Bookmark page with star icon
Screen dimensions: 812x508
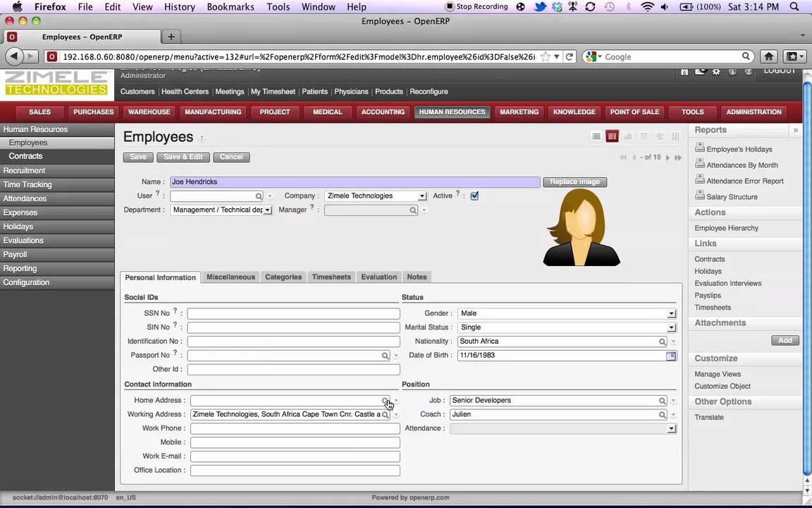tap(546, 56)
